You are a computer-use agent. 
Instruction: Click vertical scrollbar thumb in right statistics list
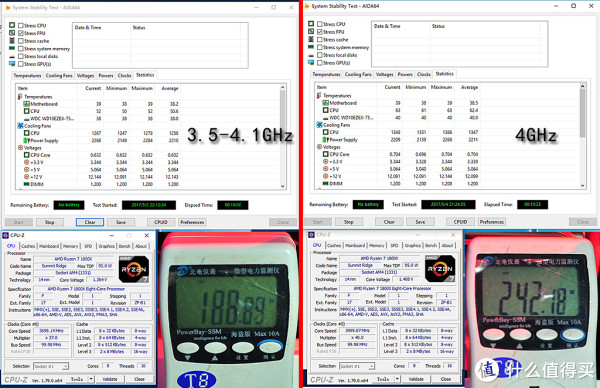(582, 113)
